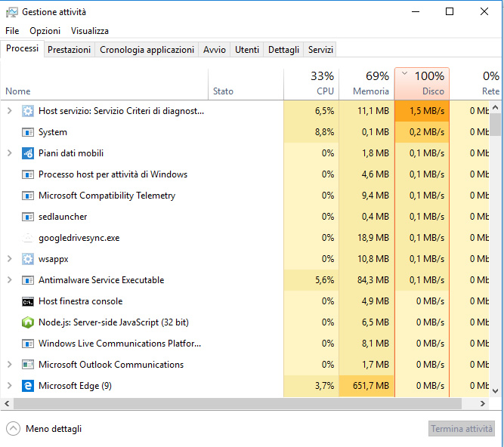Click the Host finestra console icon
This screenshot has width=504, height=447.
(28, 301)
